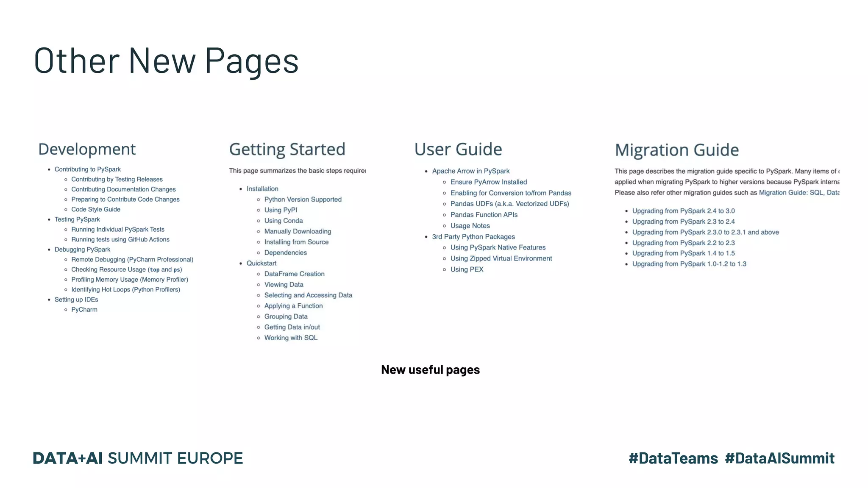Open Using Zipped Virtual Environment link
The image size is (868, 488).
tap(501, 258)
